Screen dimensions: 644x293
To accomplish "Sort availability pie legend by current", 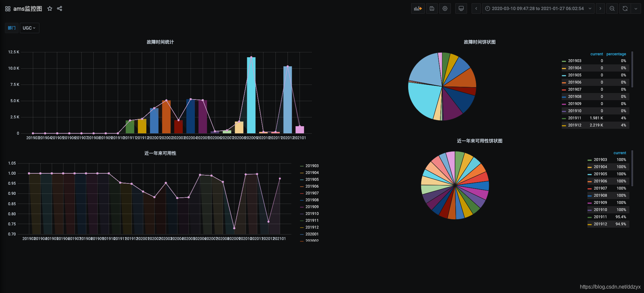I will pos(620,153).
